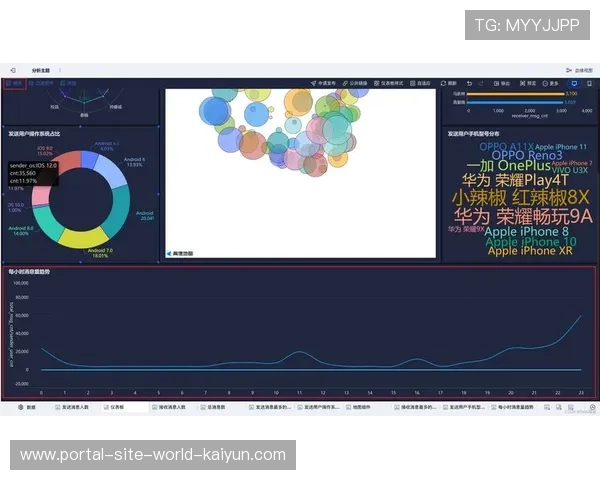Open the 组件 component panel
Screen dimensions: 600x480
(17, 83)
